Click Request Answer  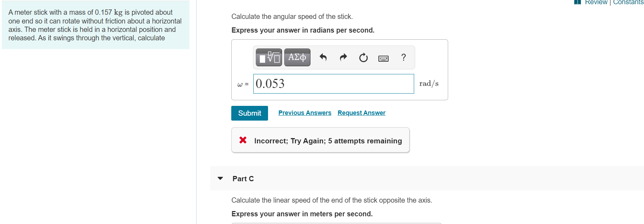tap(361, 113)
